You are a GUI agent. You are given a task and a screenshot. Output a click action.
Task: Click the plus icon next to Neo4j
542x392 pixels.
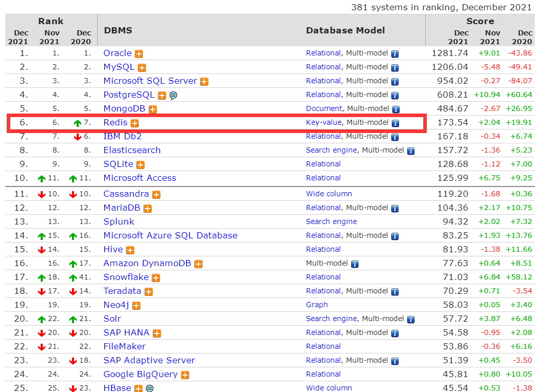137,305
